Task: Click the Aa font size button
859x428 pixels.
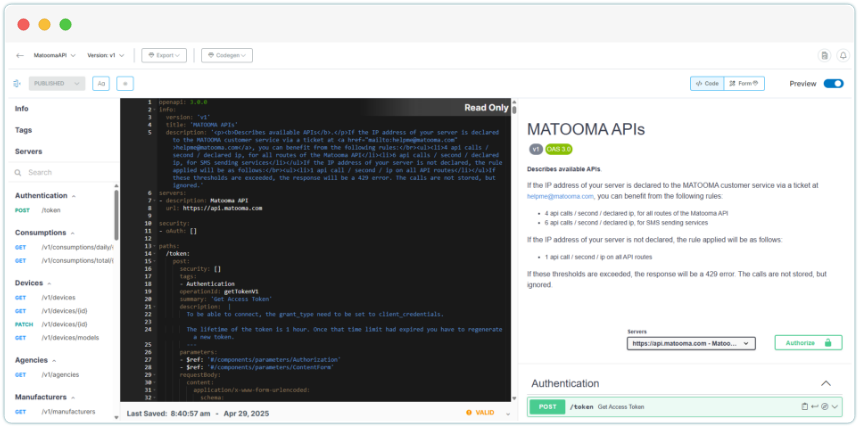Action: click(x=101, y=83)
